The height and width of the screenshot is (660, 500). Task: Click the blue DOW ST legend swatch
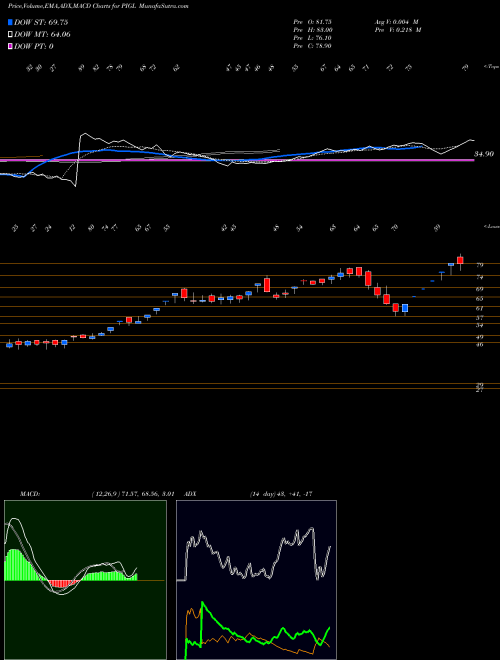[x=11, y=22]
